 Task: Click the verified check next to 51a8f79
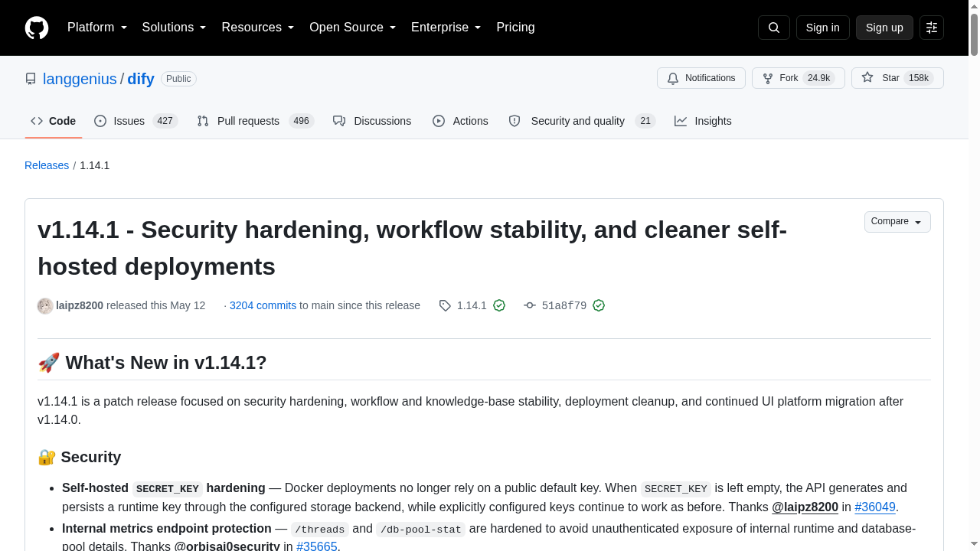click(599, 305)
